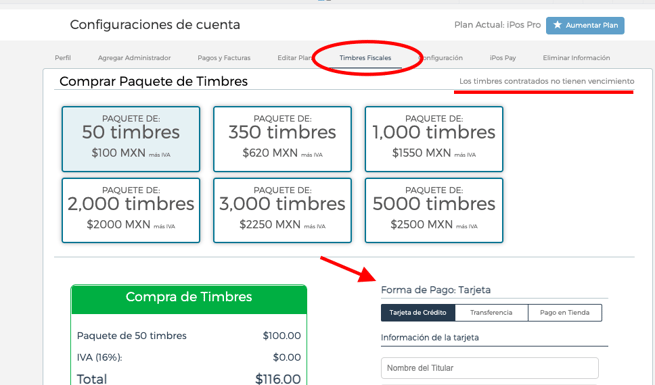
Task: Click the Forma de Pago: Tarjeta heading
Action: [x=436, y=290]
